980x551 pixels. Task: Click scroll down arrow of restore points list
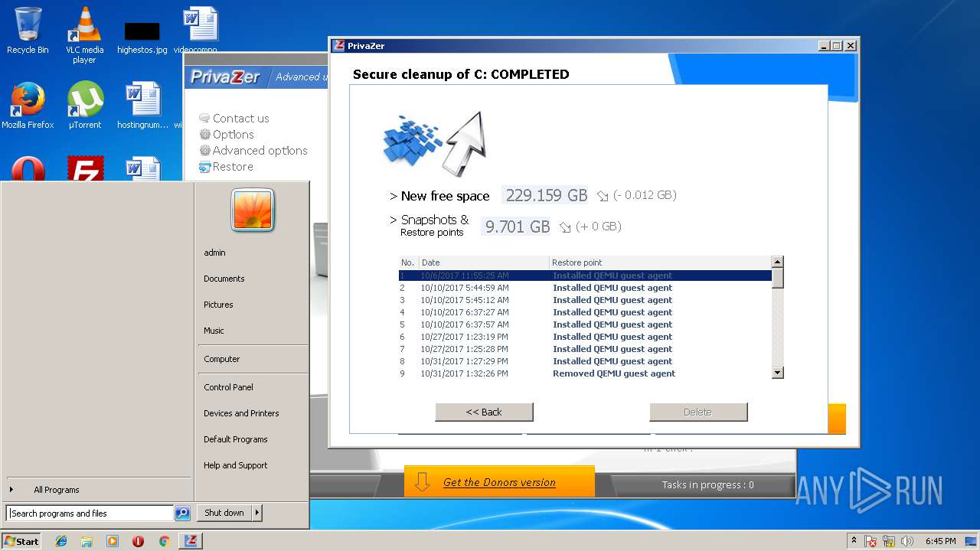pos(778,373)
